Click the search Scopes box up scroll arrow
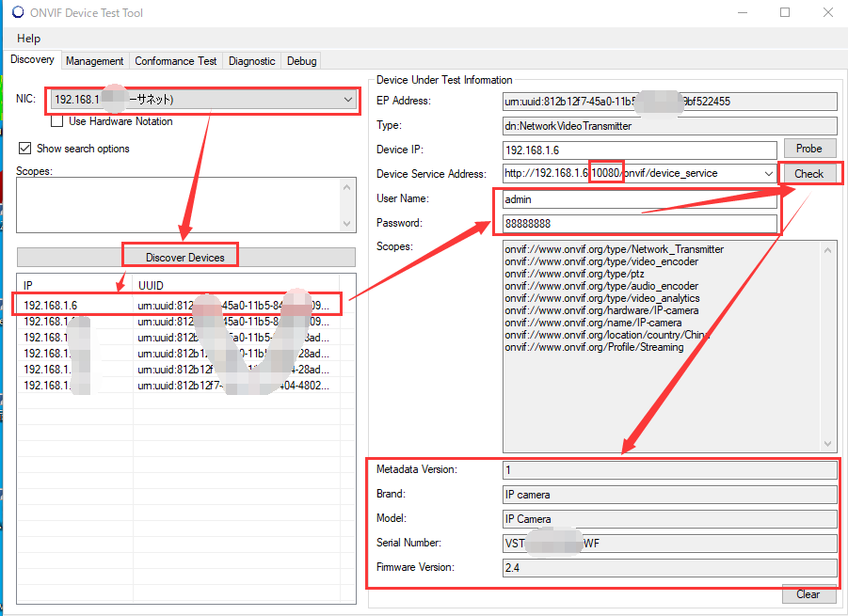The width and height of the screenshot is (848, 616). point(347,187)
